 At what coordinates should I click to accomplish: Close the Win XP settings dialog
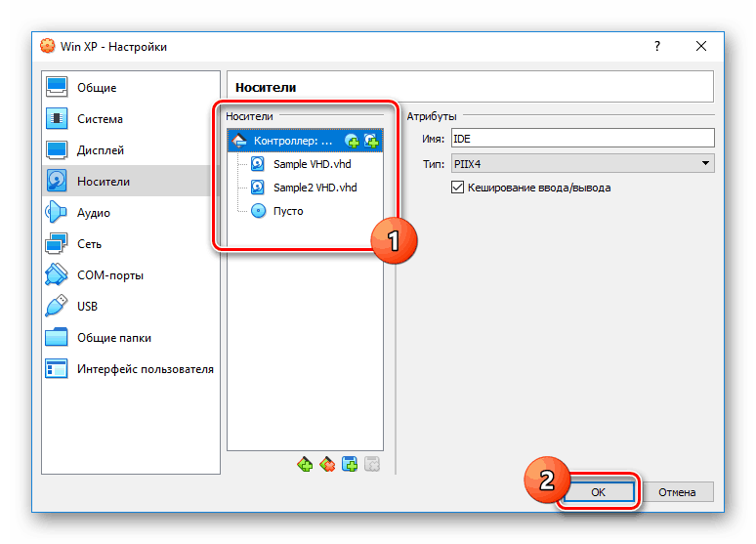pyautogui.click(x=701, y=46)
